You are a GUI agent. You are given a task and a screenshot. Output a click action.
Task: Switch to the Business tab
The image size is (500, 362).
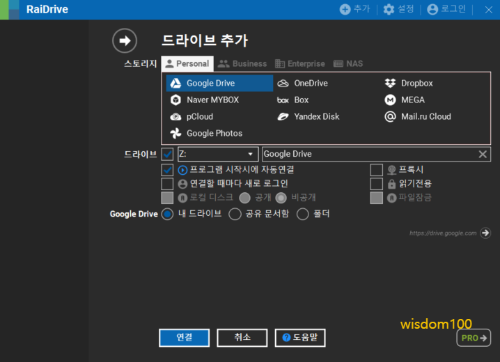tap(242, 63)
